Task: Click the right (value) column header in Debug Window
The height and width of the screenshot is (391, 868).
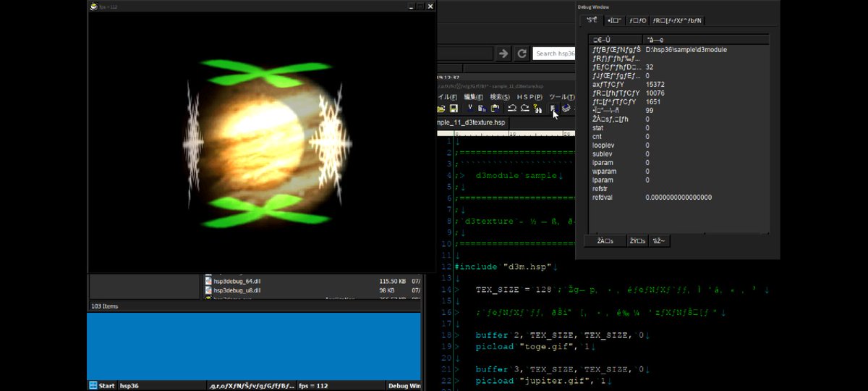Action: coord(705,39)
